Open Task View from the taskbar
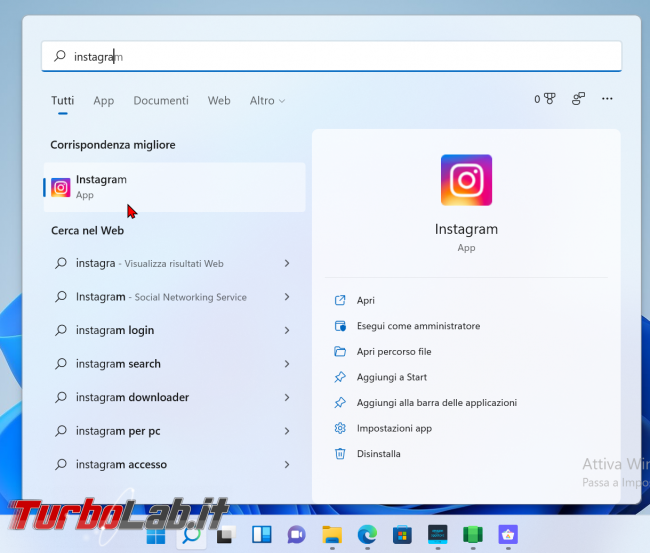 tap(226, 535)
